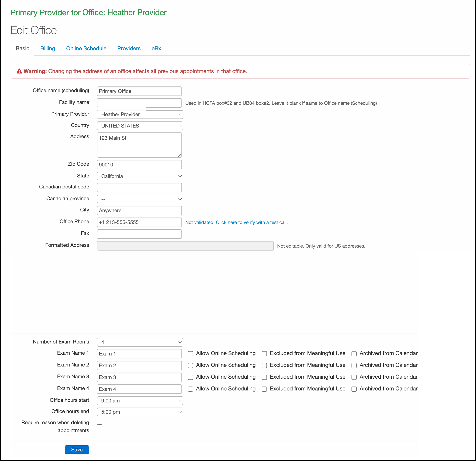Expand the Canadian province dropdown
Image resolution: width=476 pixels, height=461 pixels.
[140, 199]
